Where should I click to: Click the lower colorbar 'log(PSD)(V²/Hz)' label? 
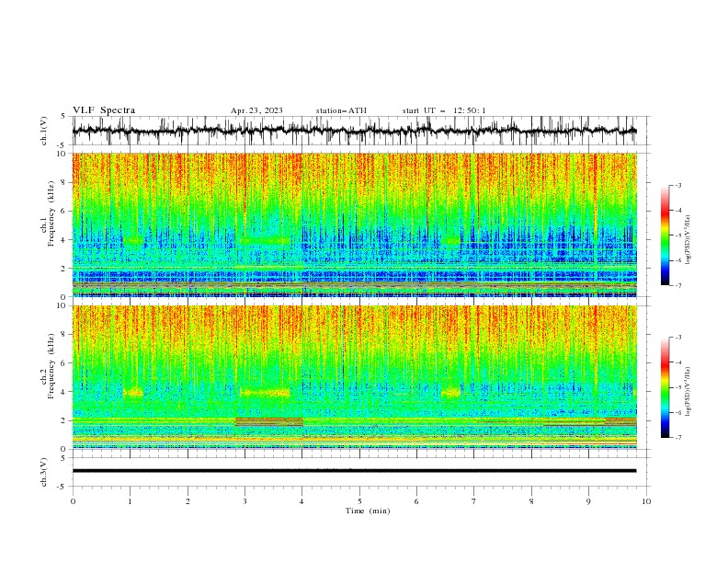click(x=688, y=391)
